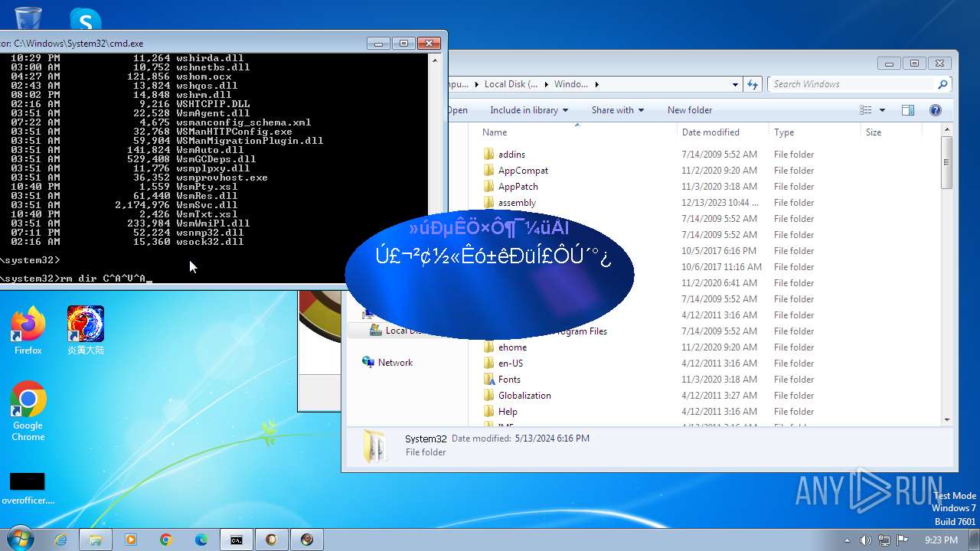
Task: Select the assembly folder
Action: click(x=517, y=203)
